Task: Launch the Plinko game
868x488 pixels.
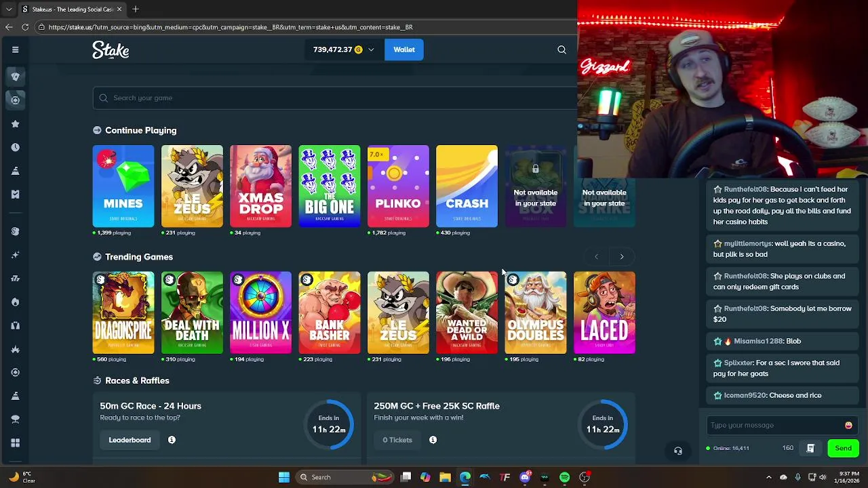Action: (398, 186)
